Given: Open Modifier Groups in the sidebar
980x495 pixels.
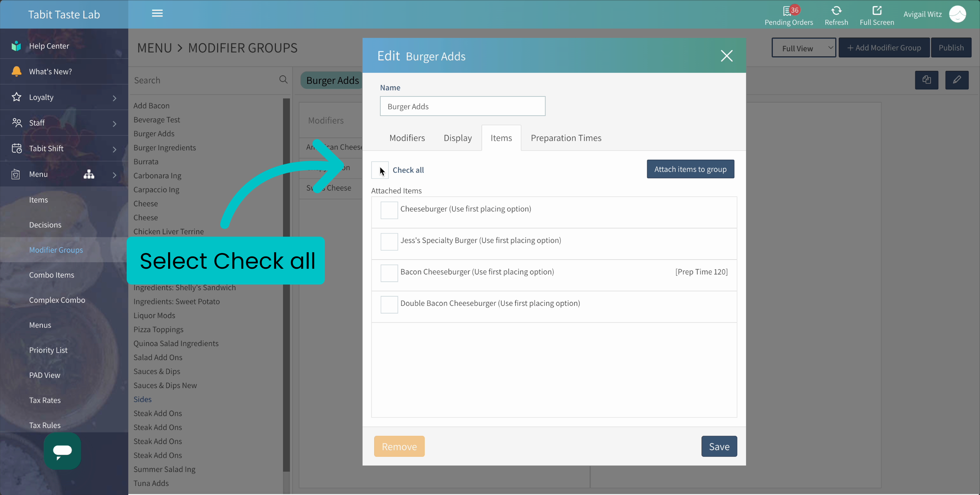Looking at the screenshot, I should (56, 250).
